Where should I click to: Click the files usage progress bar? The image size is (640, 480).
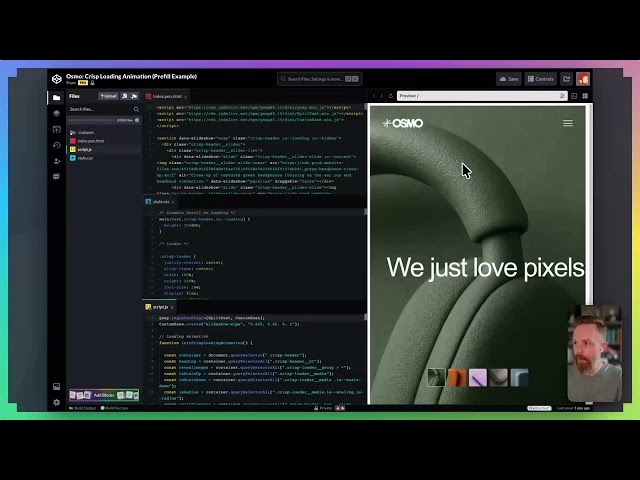coord(91,120)
